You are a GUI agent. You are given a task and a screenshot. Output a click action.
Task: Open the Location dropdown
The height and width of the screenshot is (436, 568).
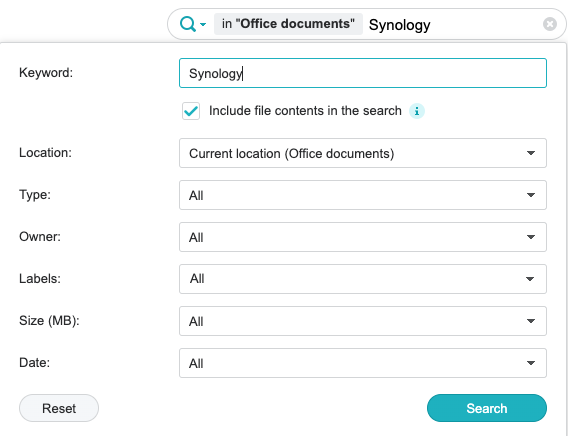tap(363, 153)
